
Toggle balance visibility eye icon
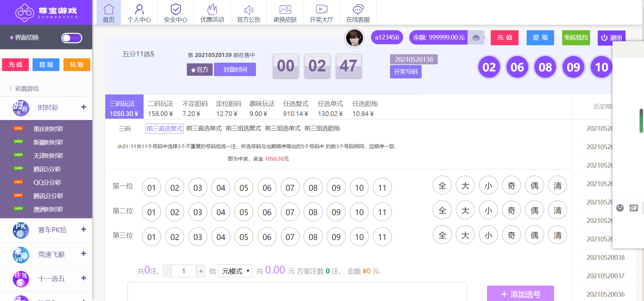[x=476, y=38]
